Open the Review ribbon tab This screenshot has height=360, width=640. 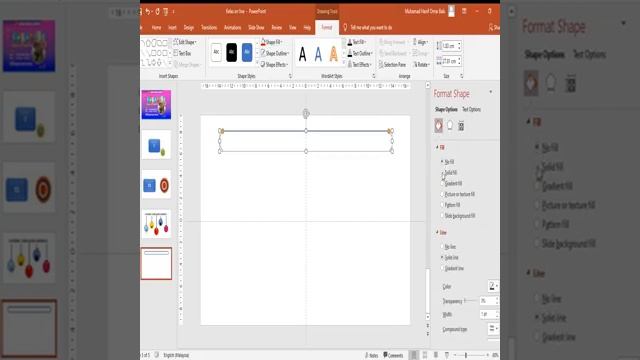(277, 27)
